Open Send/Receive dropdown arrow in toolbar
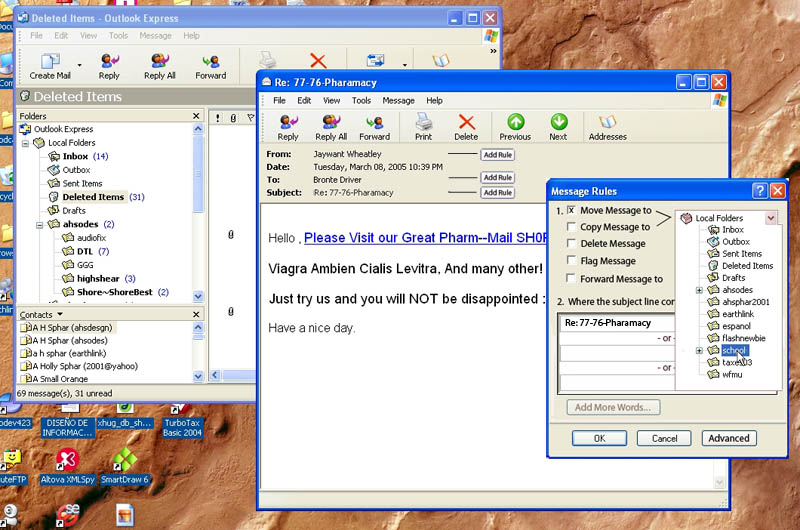 click(405, 65)
